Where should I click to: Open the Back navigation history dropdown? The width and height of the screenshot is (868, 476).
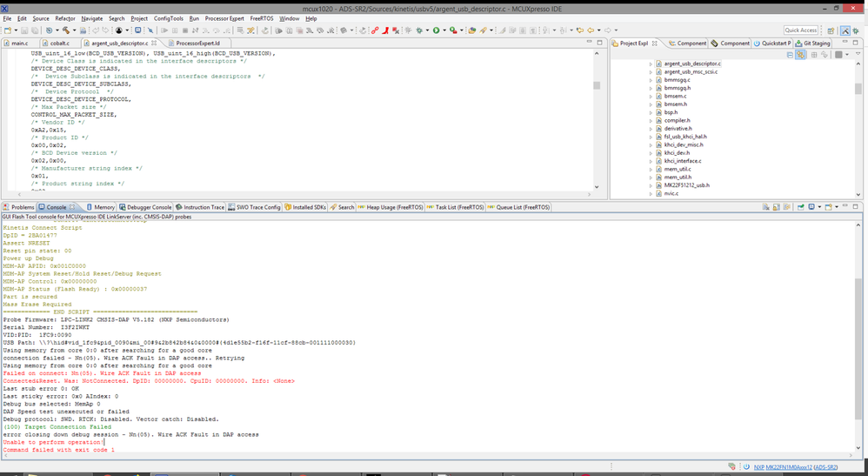tap(598, 30)
